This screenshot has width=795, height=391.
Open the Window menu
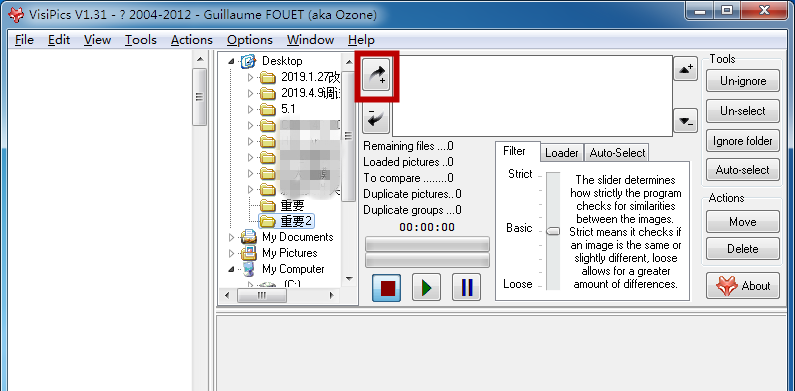pos(310,40)
